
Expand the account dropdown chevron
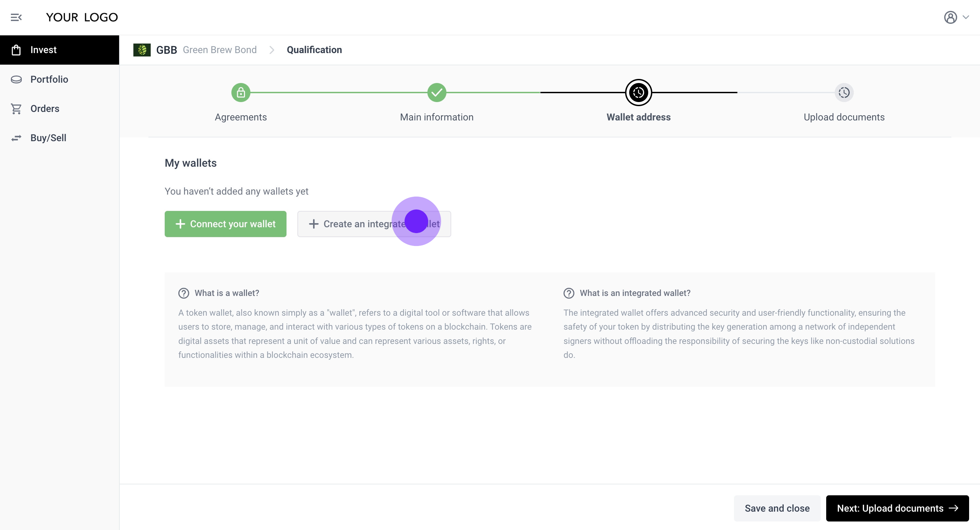click(x=966, y=17)
